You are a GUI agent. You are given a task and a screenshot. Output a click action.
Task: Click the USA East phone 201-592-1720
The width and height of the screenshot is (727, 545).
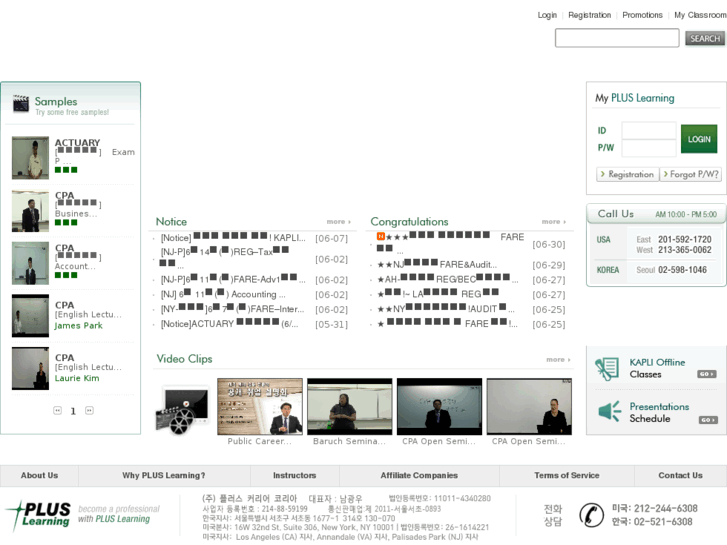point(684,239)
